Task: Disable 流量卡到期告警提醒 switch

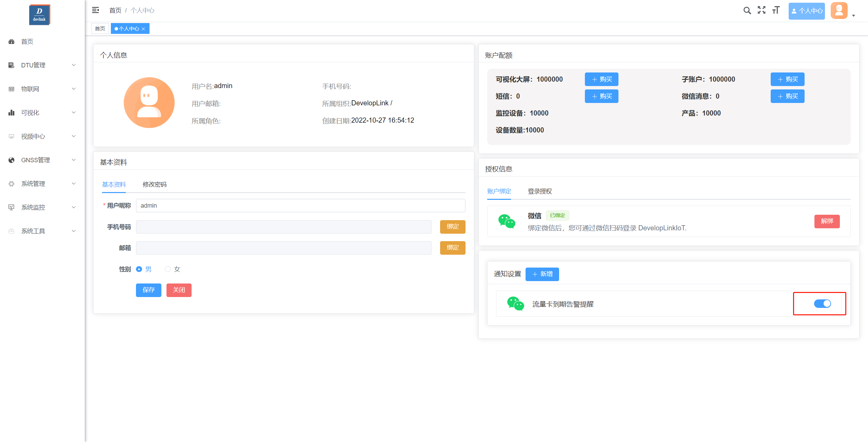Action: (x=822, y=304)
